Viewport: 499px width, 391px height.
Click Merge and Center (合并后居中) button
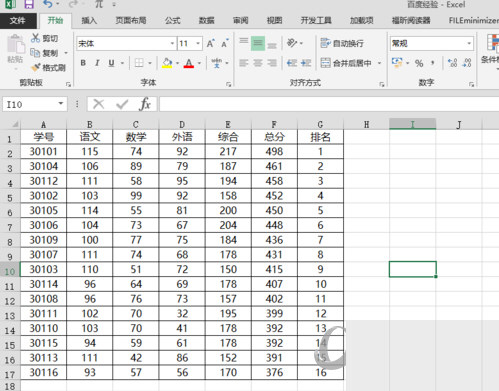coord(346,63)
